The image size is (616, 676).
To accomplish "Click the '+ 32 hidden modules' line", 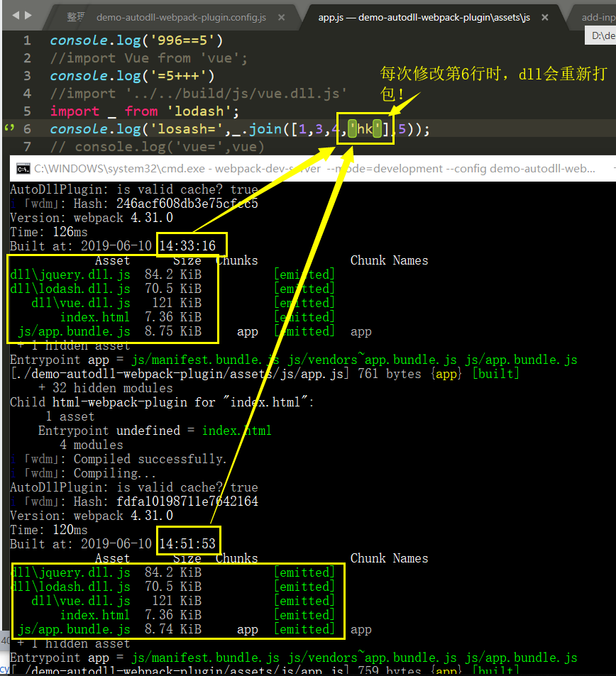I will click(106, 389).
